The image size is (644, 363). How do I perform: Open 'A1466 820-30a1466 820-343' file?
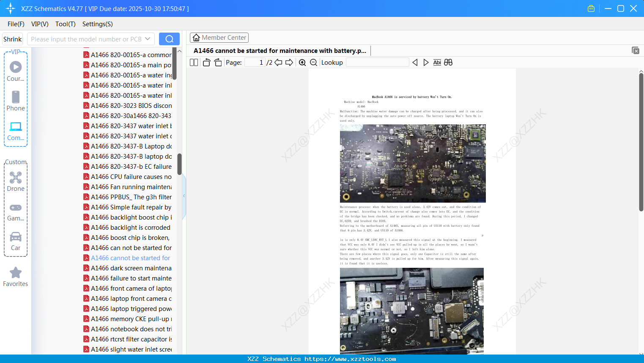pos(127,116)
